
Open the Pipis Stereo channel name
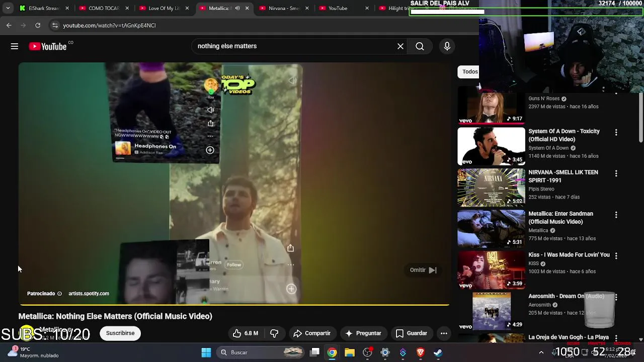tap(541, 189)
